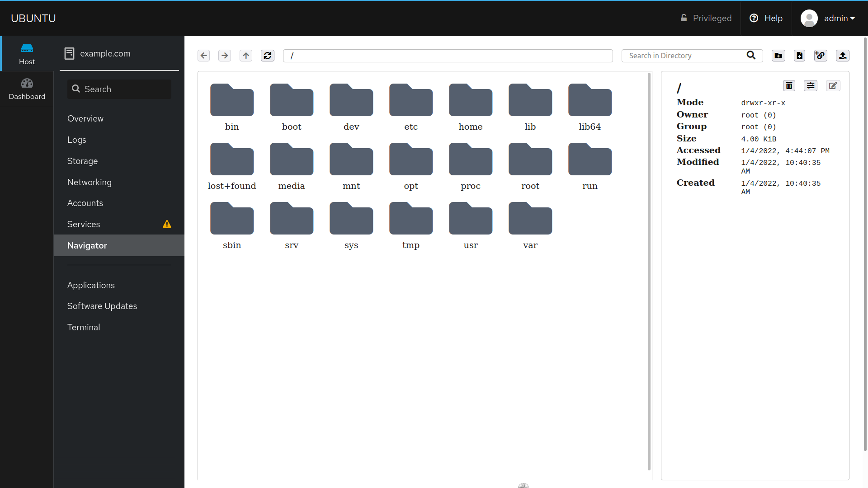Open the Navigator section

click(x=87, y=245)
